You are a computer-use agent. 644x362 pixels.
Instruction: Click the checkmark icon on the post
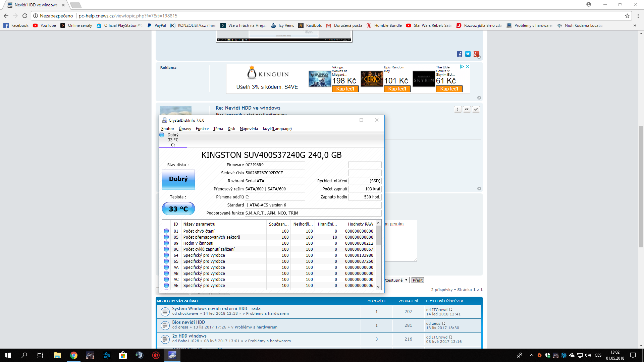476,109
